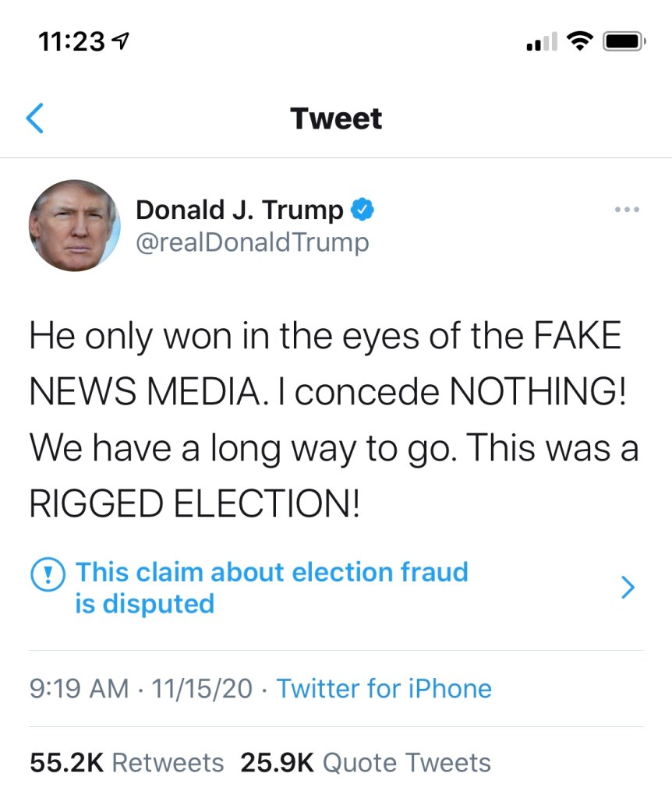
Task: View the 55.2K Retweets list
Action: (127, 762)
